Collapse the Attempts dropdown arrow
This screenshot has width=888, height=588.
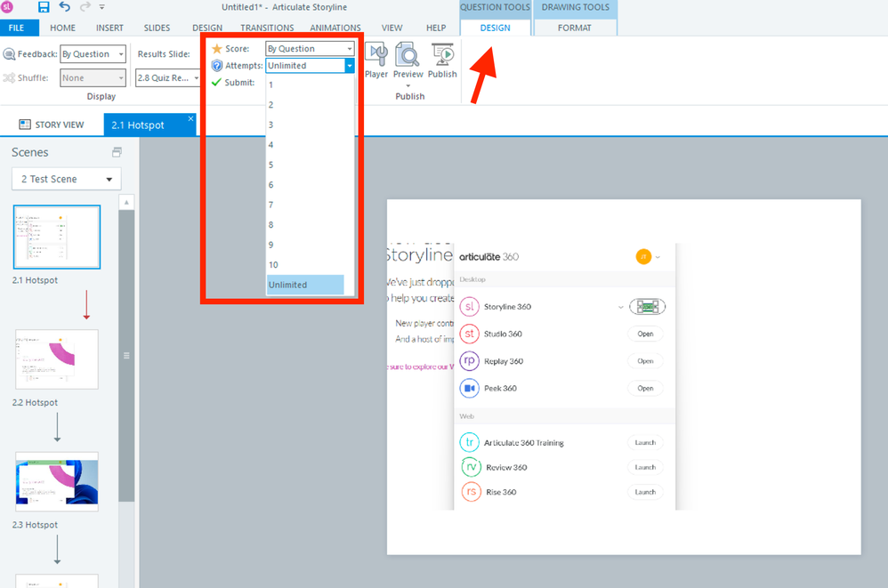coord(350,66)
